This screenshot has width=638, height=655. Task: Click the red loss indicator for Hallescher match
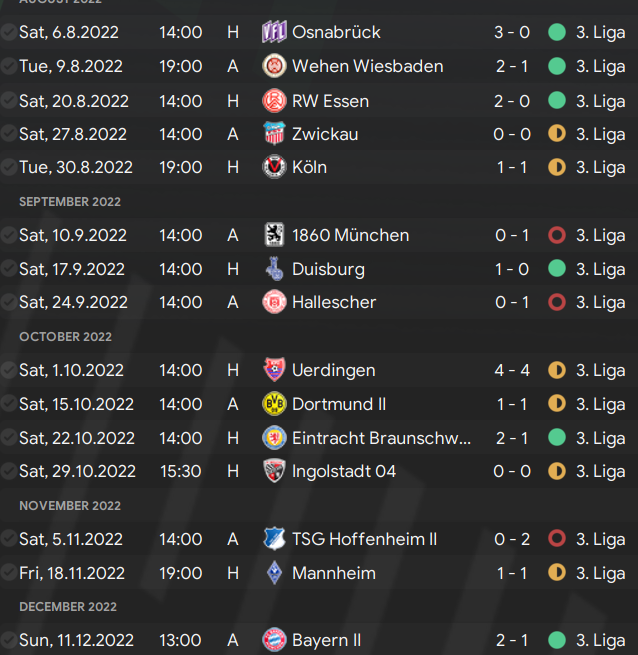(557, 302)
